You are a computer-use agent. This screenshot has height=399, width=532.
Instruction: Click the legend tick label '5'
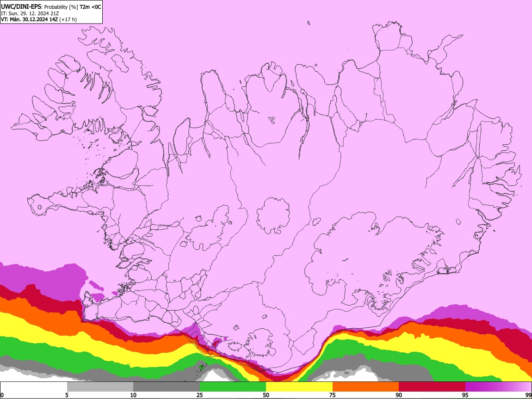click(67, 395)
